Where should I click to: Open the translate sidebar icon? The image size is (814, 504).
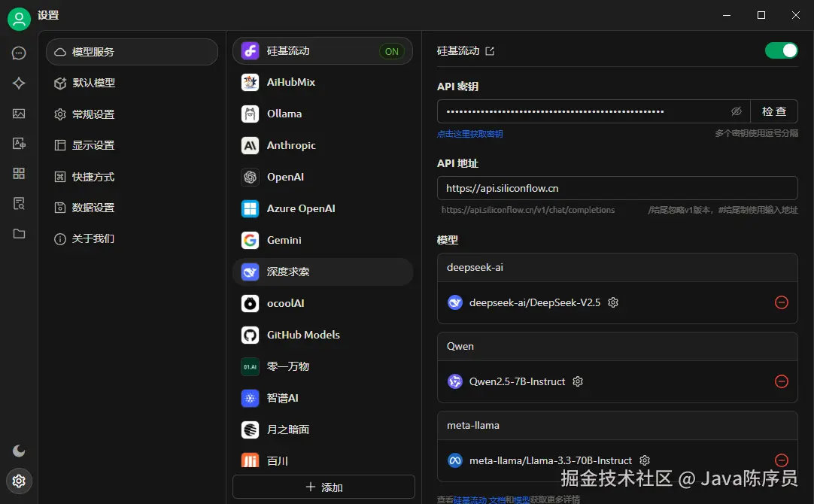pos(19,143)
